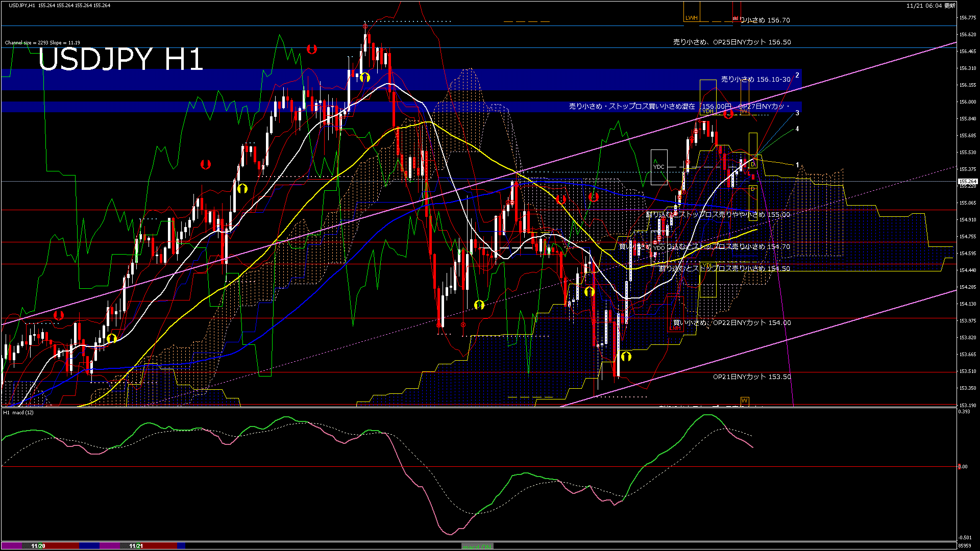Click the yellow YDH marker label
Screen dimensions: 980x551
(707, 111)
